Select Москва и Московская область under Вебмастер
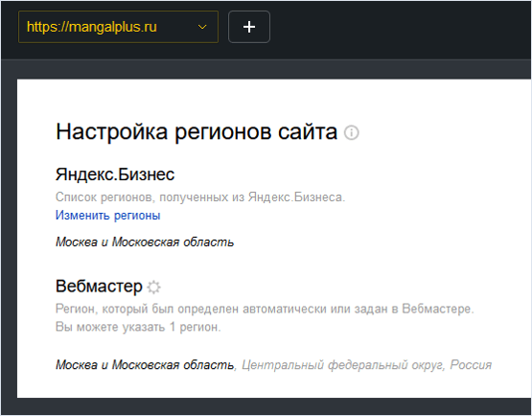 coord(145,365)
